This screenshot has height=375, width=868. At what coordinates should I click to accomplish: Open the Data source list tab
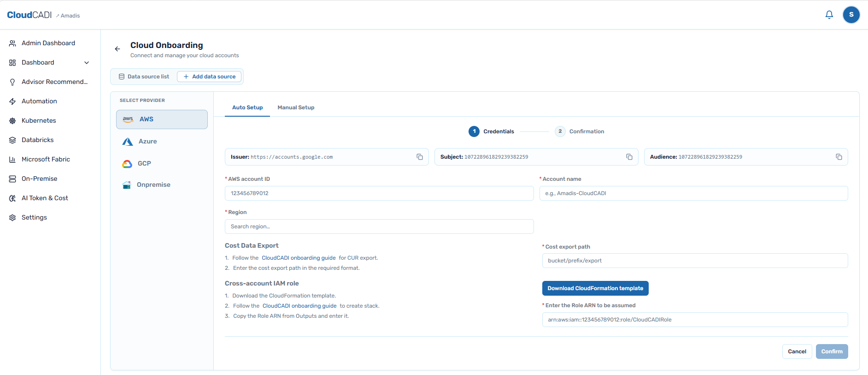(144, 77)
